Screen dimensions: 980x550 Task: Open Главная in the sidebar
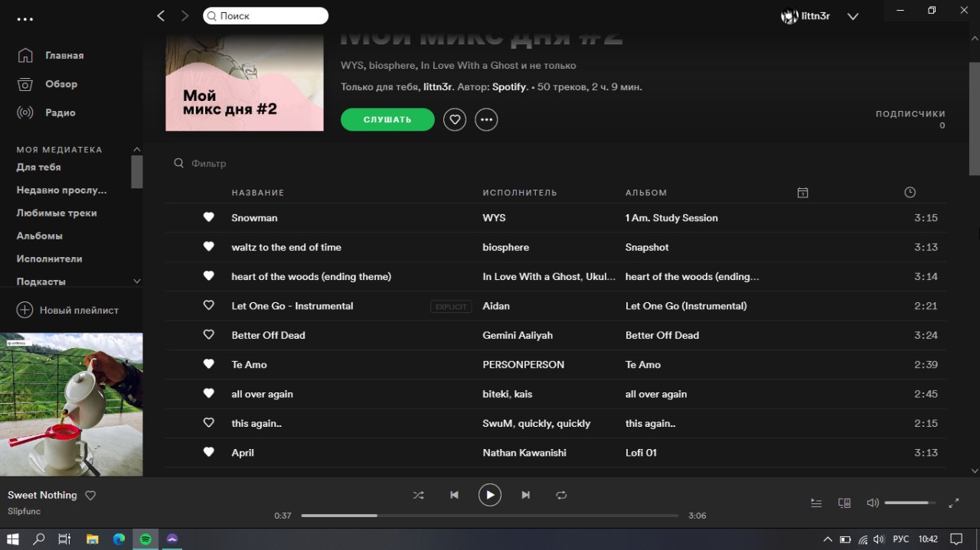[64, 55]
